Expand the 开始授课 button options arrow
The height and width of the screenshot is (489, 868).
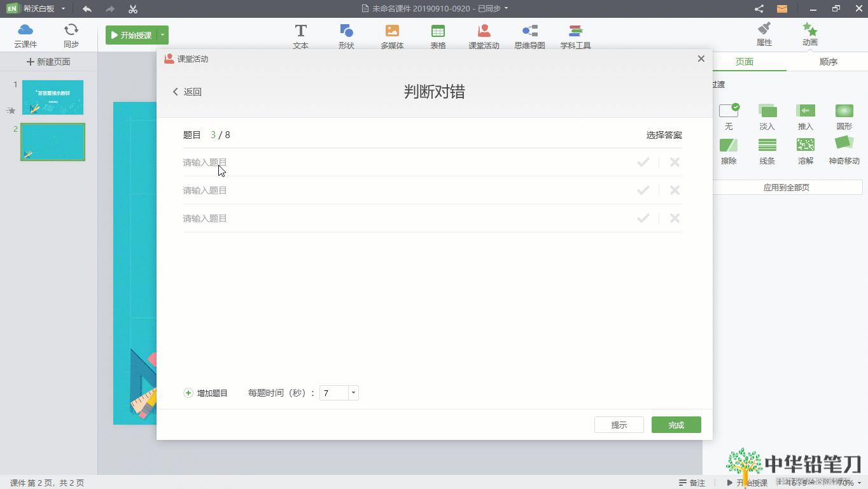[x=162, y=35]
